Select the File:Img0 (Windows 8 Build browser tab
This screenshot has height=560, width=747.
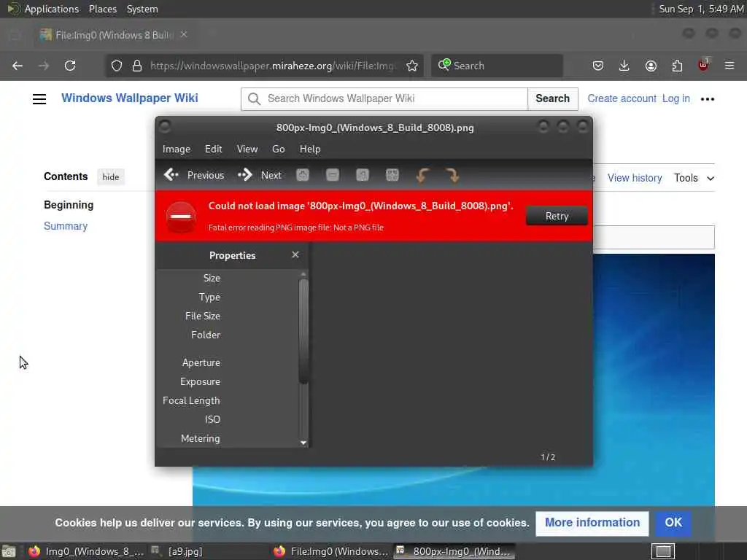[115, 35]
